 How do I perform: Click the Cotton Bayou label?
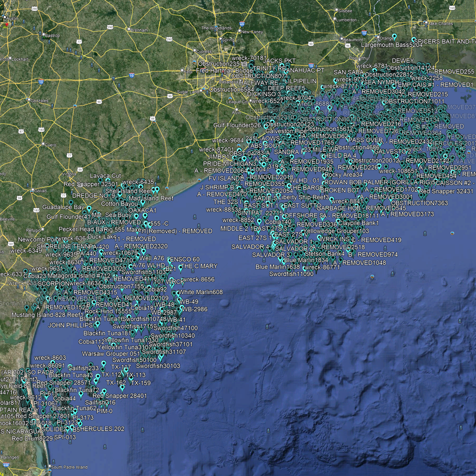(x=119, y=204)
